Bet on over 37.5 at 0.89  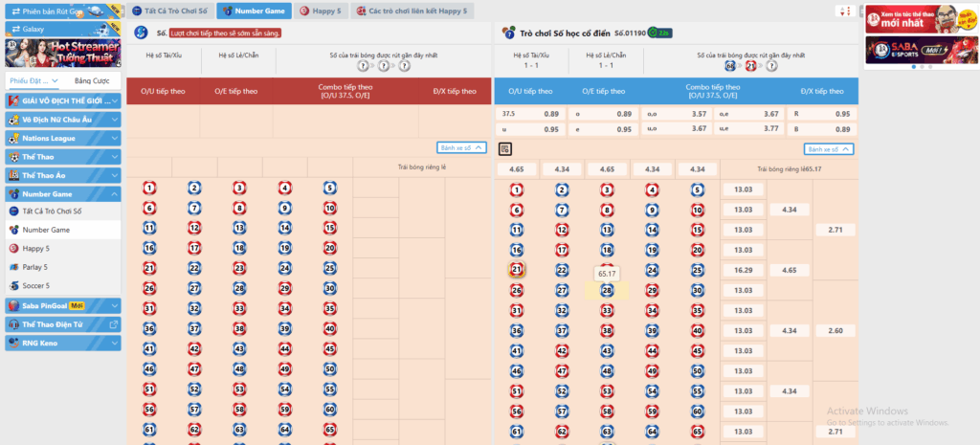click(530, 114)
